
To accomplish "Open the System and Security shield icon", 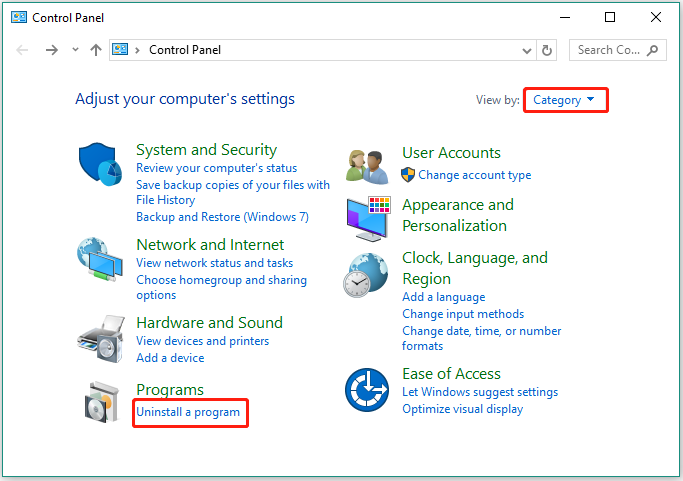I will pos(100,164).
